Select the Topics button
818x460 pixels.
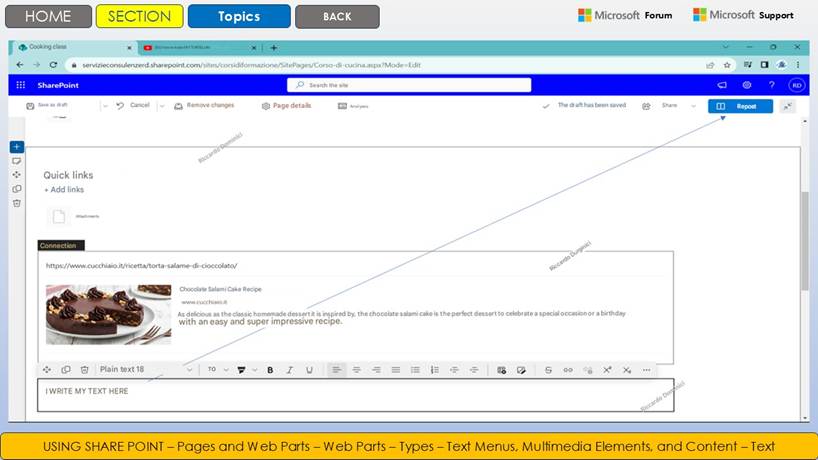click(239, 16)
